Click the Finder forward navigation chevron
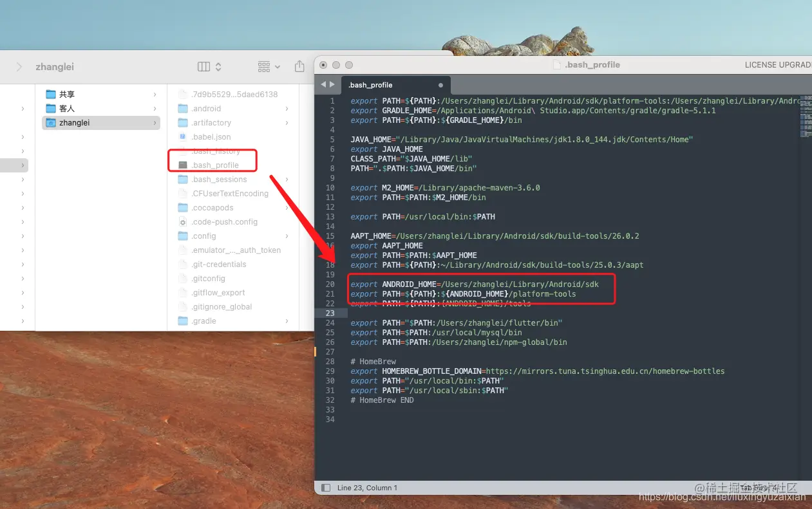This screenshot has width=812, height=509. coord(19,67)
